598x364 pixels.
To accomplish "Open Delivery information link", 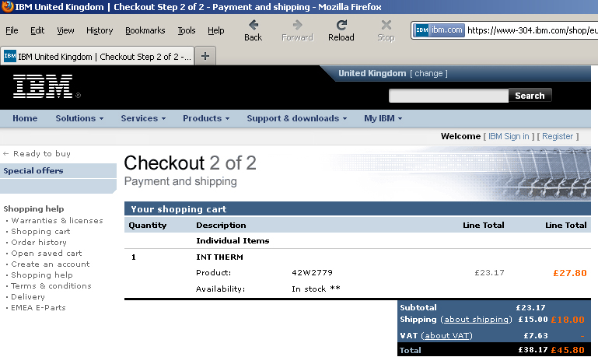I will click(x=28, y=297).
